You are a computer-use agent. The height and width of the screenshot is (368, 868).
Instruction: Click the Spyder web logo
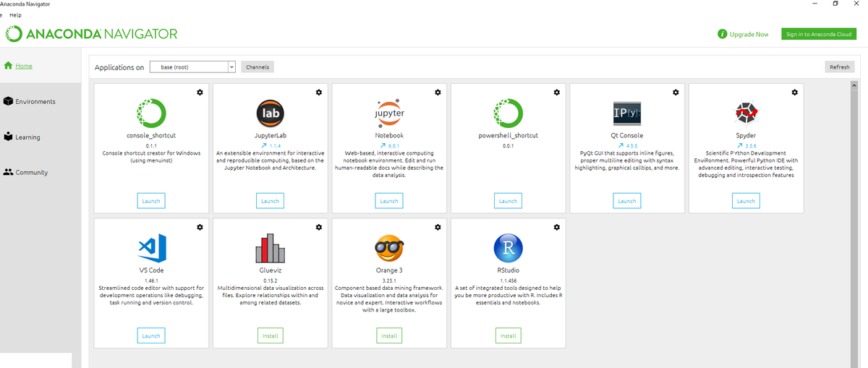pyautogui.click(x=746, y=113)
